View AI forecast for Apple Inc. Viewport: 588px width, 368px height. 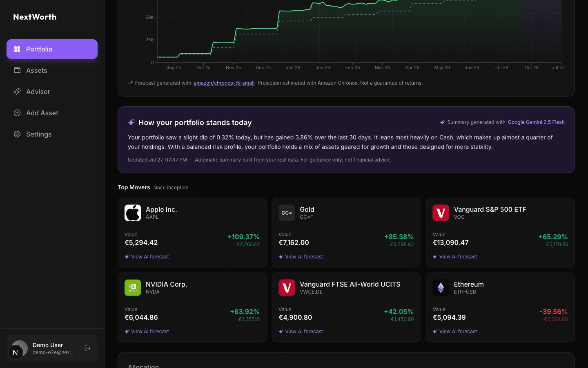[147, 257]
